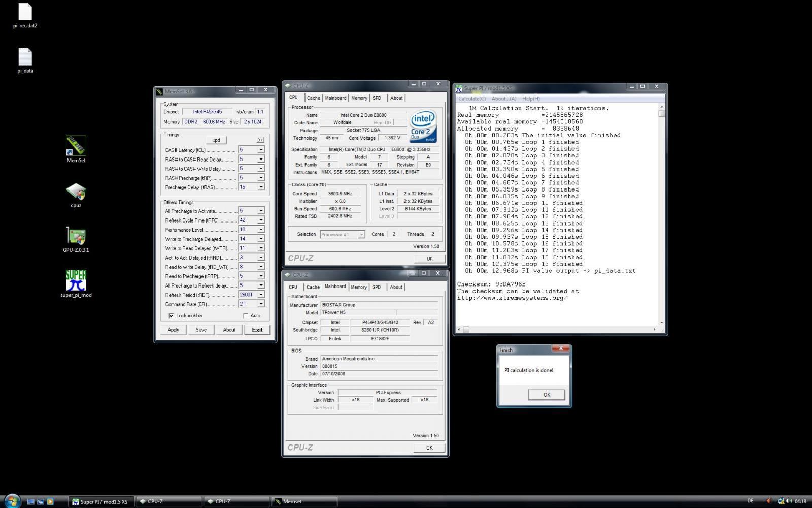Viewport: 812px width, 508px height.
Task: Open the Refresh Period (tREF) dropdown
Action: point(261,295)
